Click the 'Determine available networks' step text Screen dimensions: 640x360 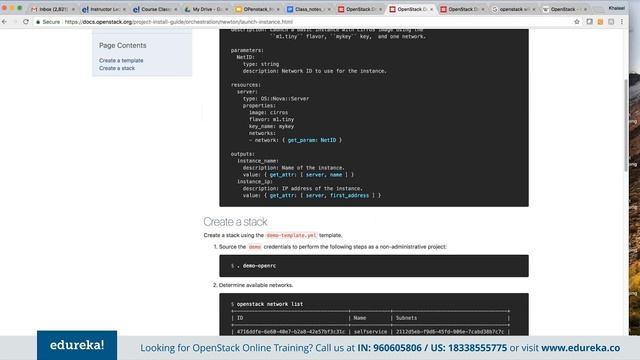coord(256,285)
